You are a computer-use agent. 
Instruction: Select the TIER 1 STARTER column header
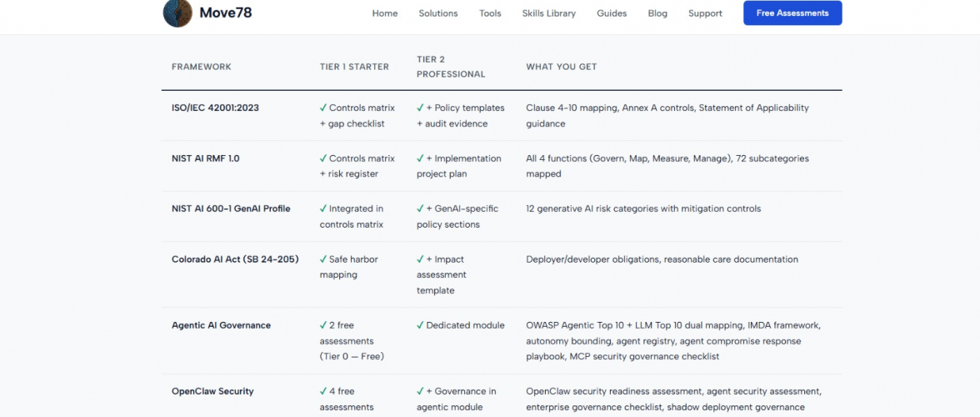354,67
